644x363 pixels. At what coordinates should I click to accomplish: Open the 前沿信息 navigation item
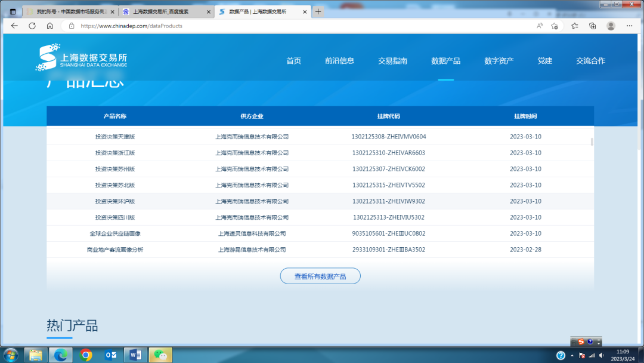pos(339,61)
